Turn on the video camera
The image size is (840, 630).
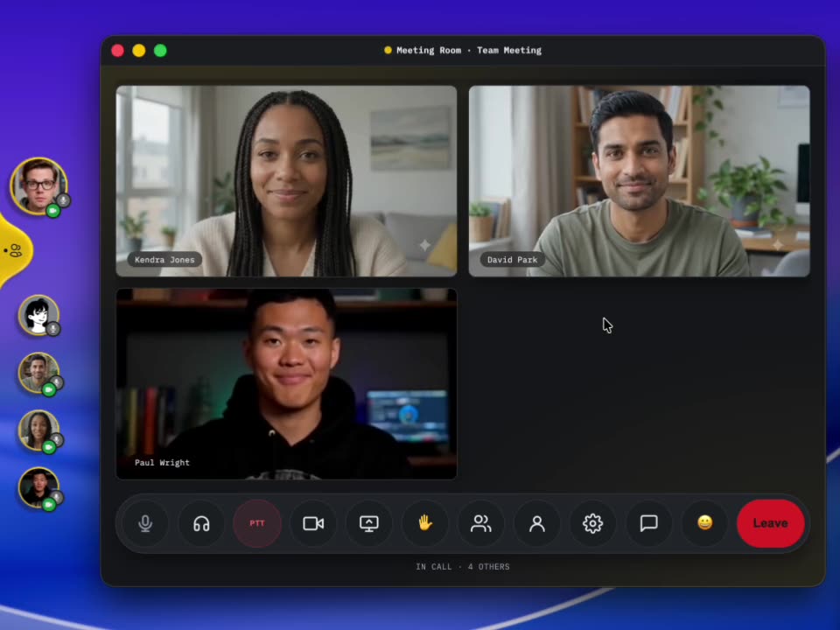pos(313,523)
